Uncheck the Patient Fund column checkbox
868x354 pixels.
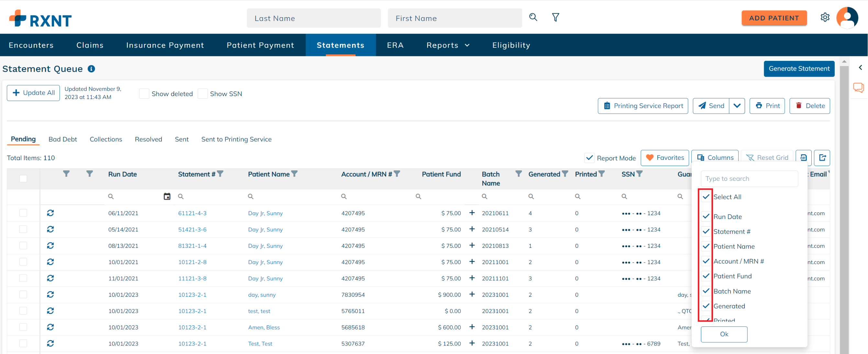pos(706,276)
